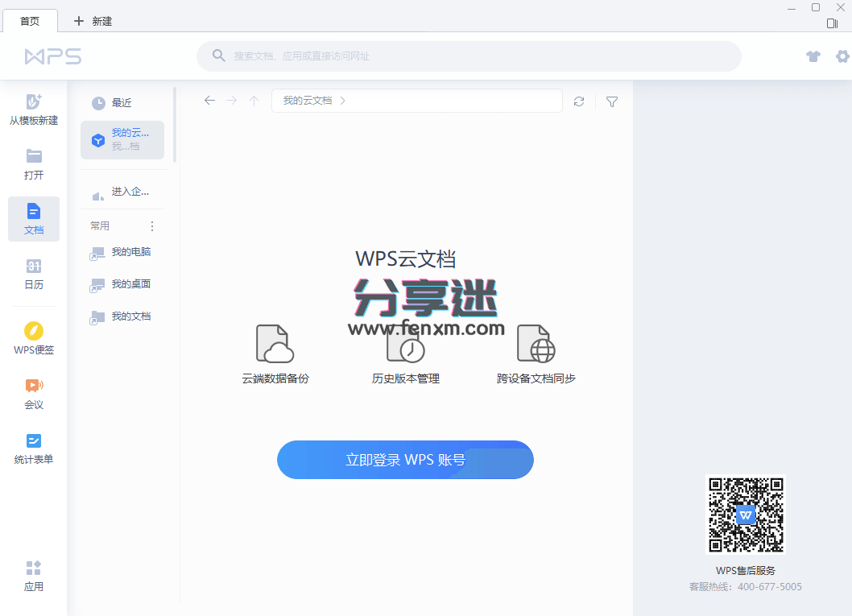The width and height of the screenshot is (852, 616).
Task: Open the 从模板新建 panel in the sidebar
Action: 33,109
